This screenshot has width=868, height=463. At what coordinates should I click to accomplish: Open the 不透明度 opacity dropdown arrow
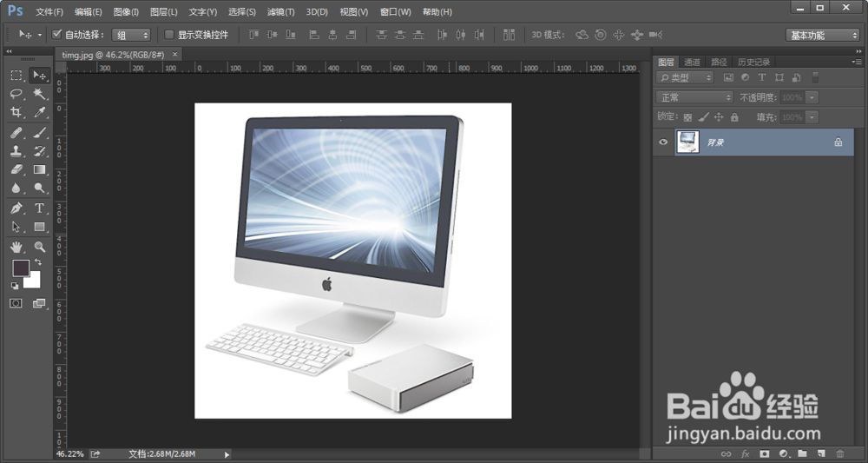(x=812, y=97)
